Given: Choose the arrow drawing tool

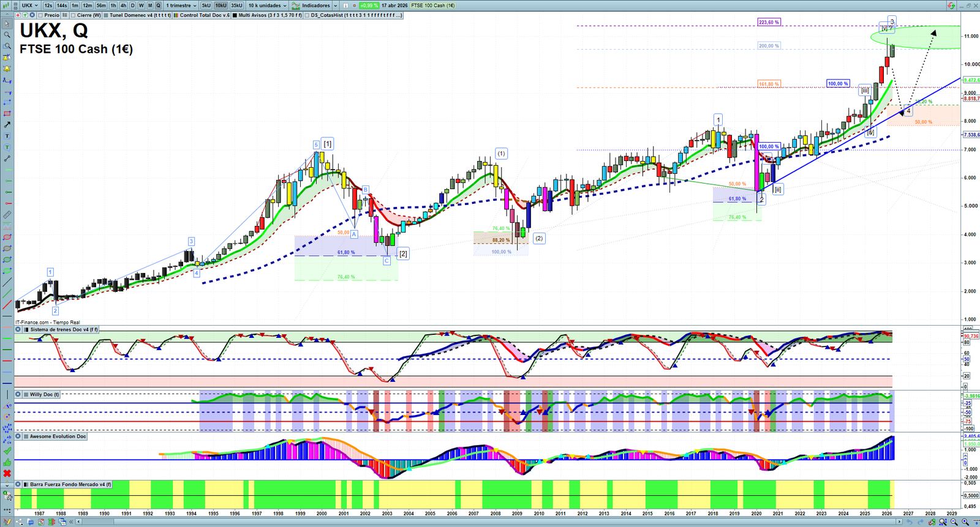Looking at the screenshot, I should pos(7,125).
